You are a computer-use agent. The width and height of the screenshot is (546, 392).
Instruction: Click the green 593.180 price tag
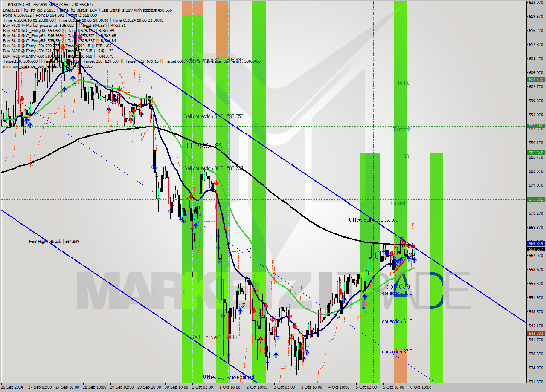tap(536, 126)
